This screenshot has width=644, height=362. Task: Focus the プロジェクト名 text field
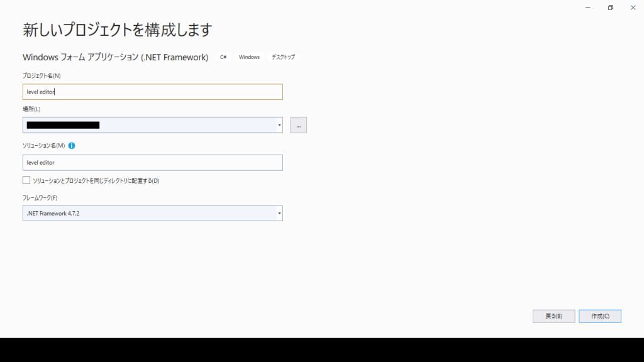click(152, 92)
